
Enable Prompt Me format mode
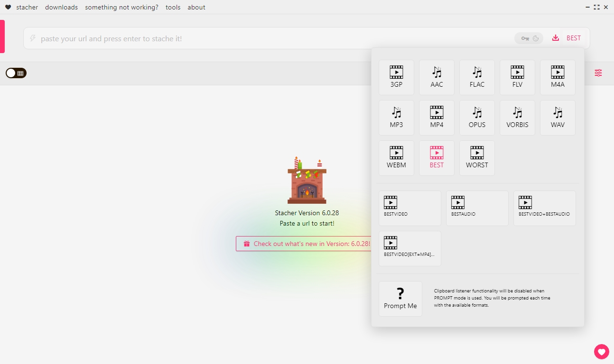pos(400,299)
